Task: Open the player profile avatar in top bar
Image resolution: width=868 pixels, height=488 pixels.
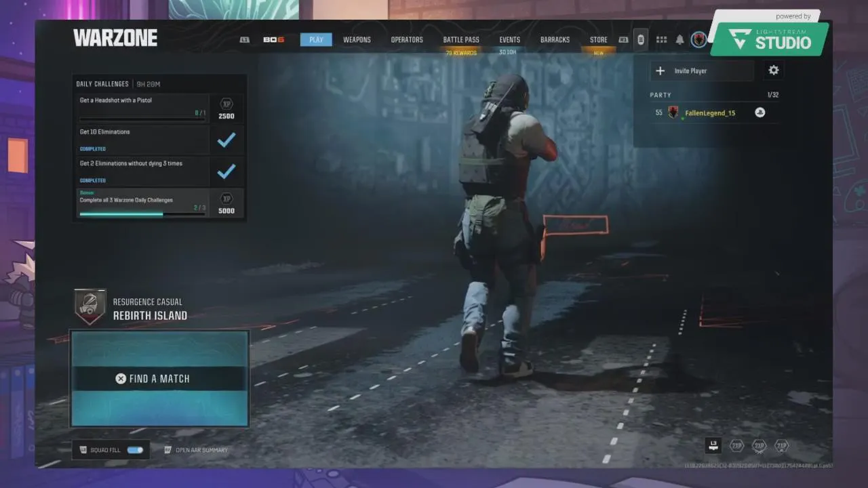Action: pyautogui.click(x=698, y=40)
